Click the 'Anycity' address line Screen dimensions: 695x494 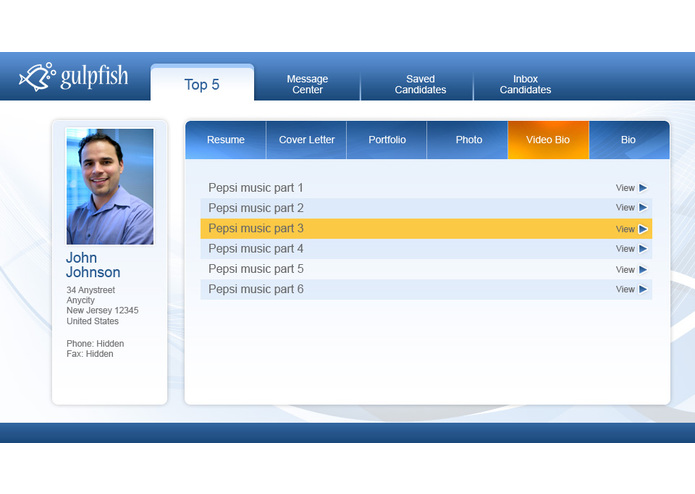[81, 300]
